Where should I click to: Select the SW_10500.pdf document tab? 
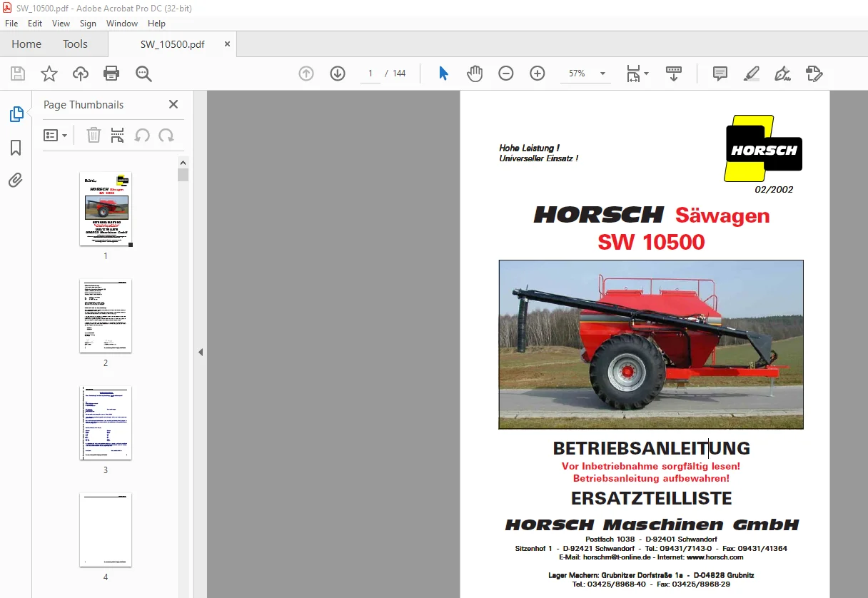pyautogui.click(x=172, y=44)
